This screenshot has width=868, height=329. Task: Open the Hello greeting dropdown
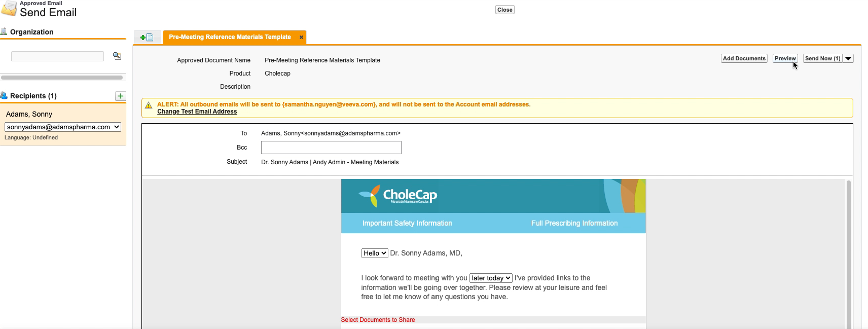point(375,253)
